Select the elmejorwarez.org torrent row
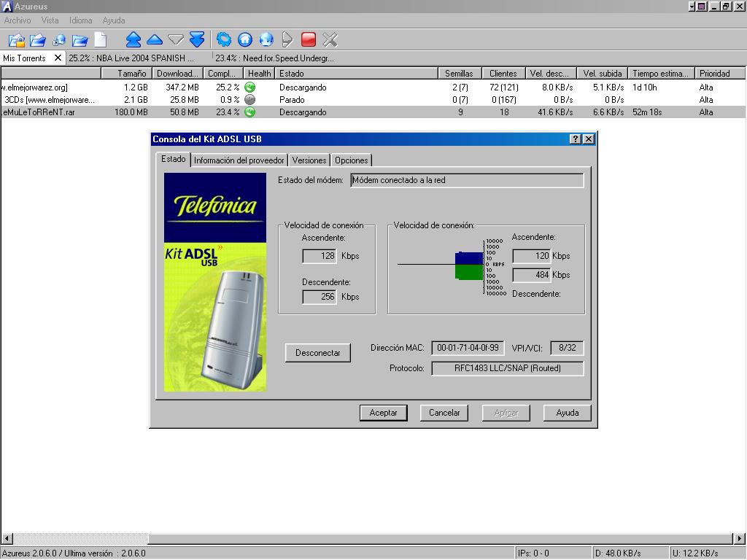The image size is (747, 560). click(x=373, y=87)
